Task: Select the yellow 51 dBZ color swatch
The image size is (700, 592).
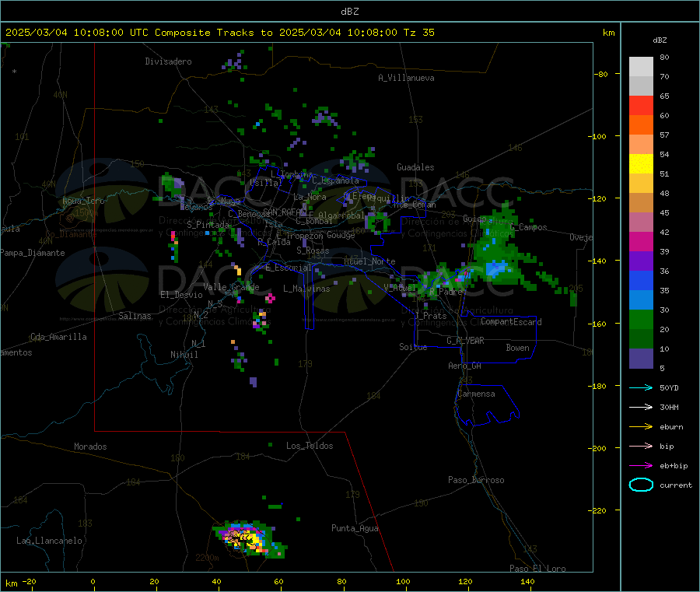Action: pyautogui.click(x=641, y=164)
